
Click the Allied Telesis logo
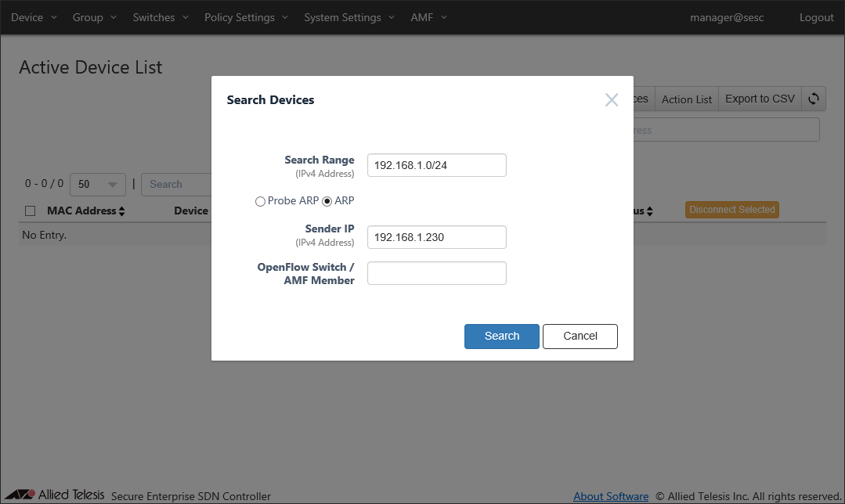pyautogui.click(x=55, y=495)
